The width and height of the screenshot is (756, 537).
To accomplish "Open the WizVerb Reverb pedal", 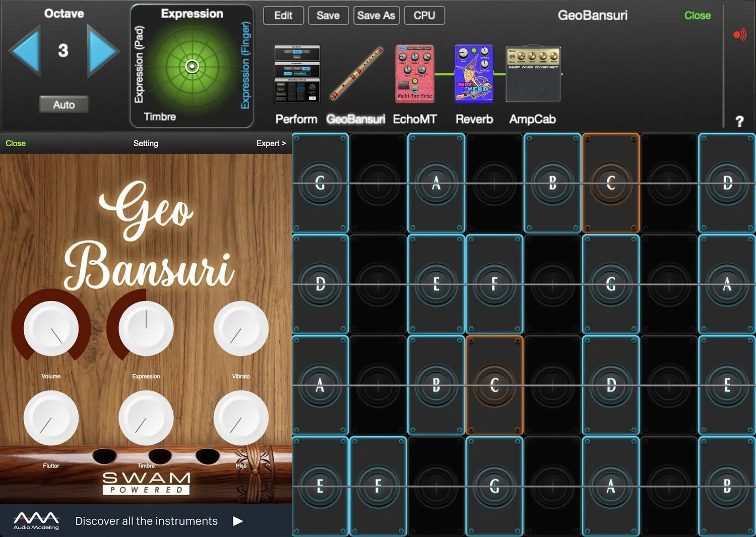I will (474, 74).
